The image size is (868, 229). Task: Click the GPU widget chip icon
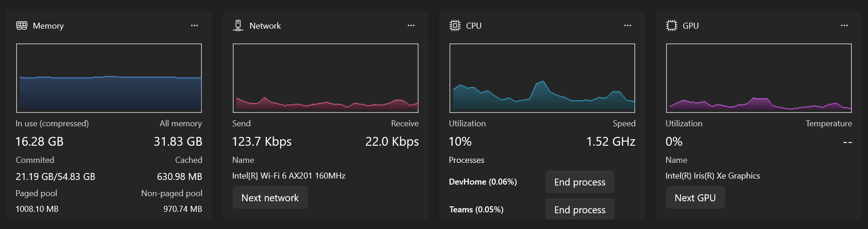pos(671,25)
